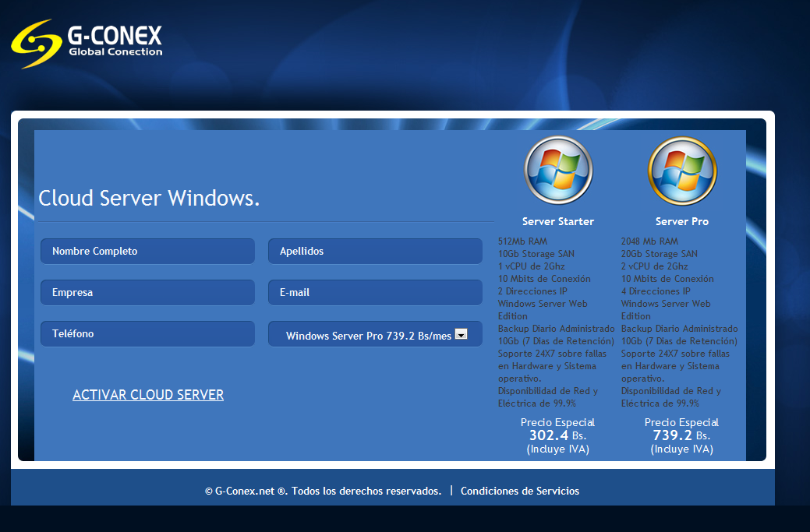The image size is (810, 532).
Task: Click the 2048 Mb RAM line
Action: tap(649, 241)
